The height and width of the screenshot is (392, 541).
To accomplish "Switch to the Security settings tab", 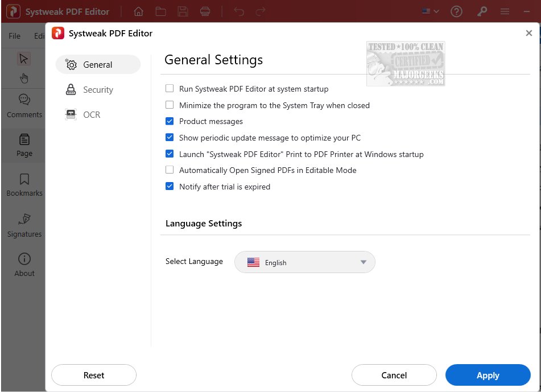I will coord(98,90).
